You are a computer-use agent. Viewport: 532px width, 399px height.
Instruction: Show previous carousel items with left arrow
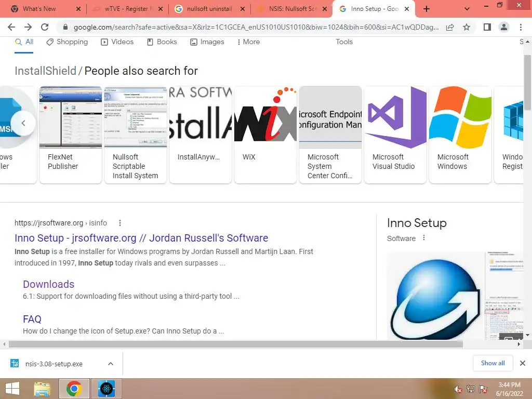click(23, 123)
